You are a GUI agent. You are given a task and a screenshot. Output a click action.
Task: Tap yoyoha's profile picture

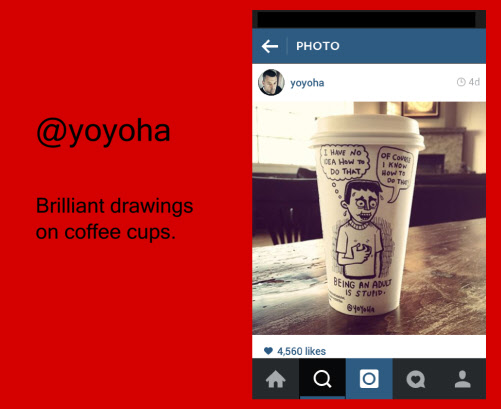pyautogui.click(x=271, y=82)
